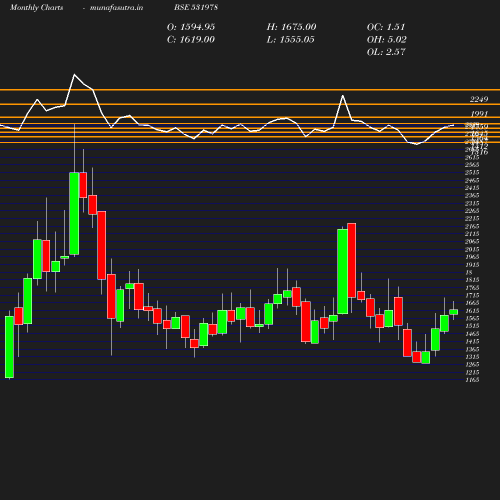The height and width of the screenshot is (500, 500).
Task: Click the 1165 price axis label
Action: tap(472, 380)
